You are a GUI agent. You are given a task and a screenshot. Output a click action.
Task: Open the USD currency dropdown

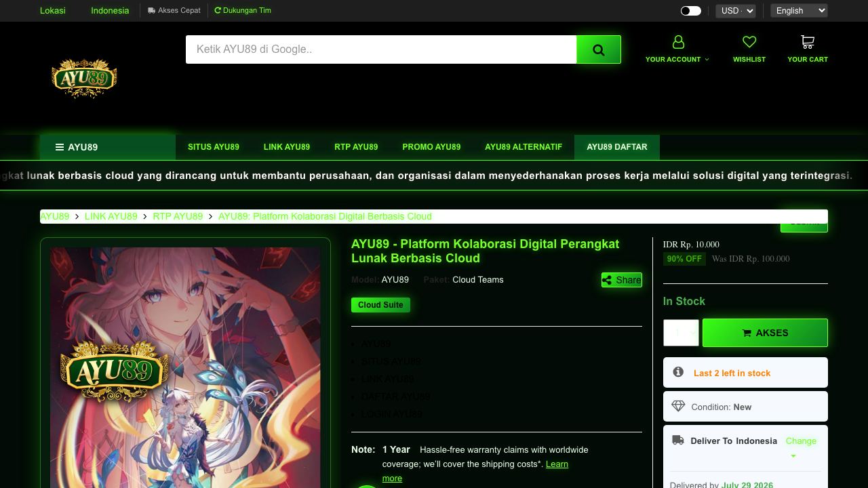click(x=735, y=11)
